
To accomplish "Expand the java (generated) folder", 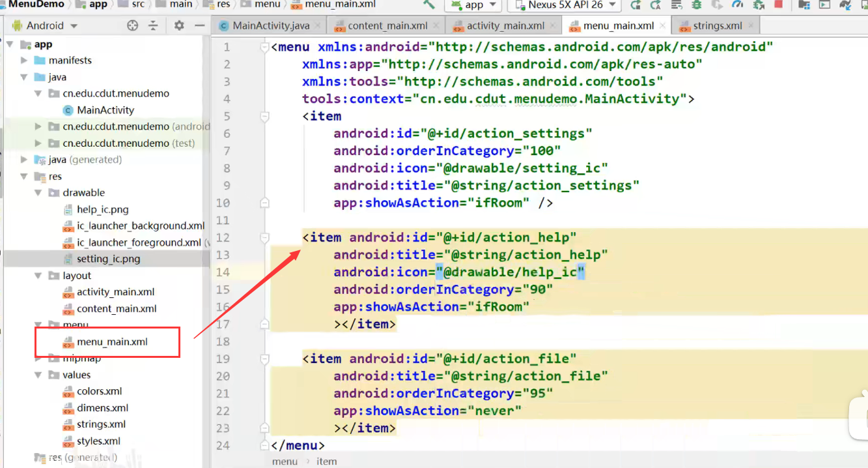I will pos(24,160).
